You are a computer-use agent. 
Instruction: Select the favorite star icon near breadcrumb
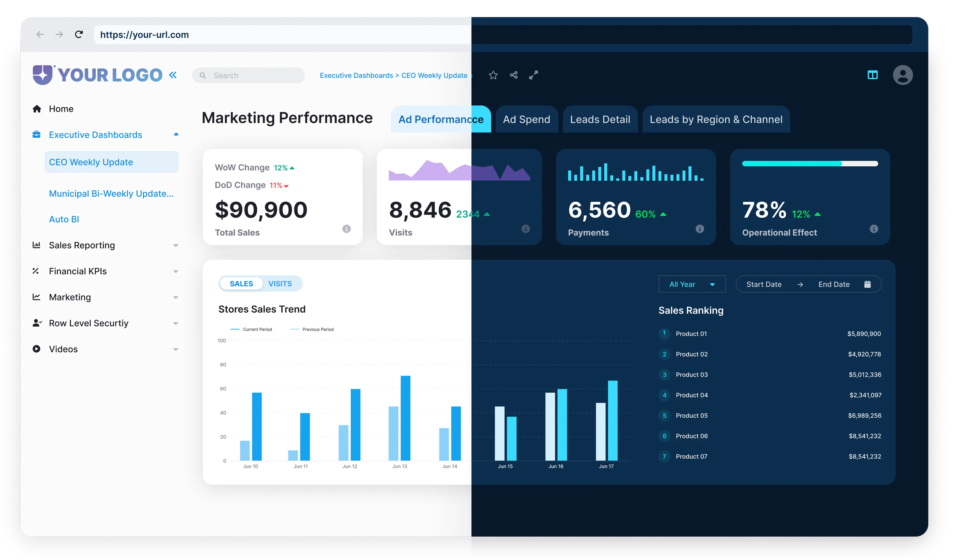click(x=493, y=75)
